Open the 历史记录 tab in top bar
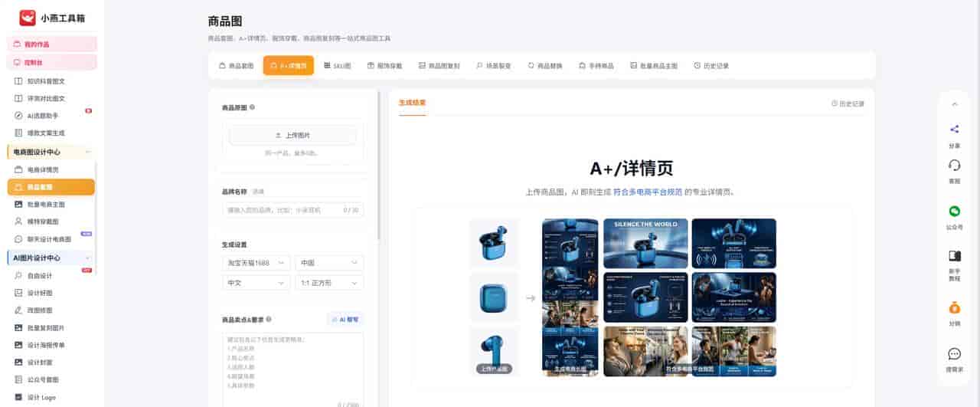Viewport: 980px width, 407px height. coord(711,66)
